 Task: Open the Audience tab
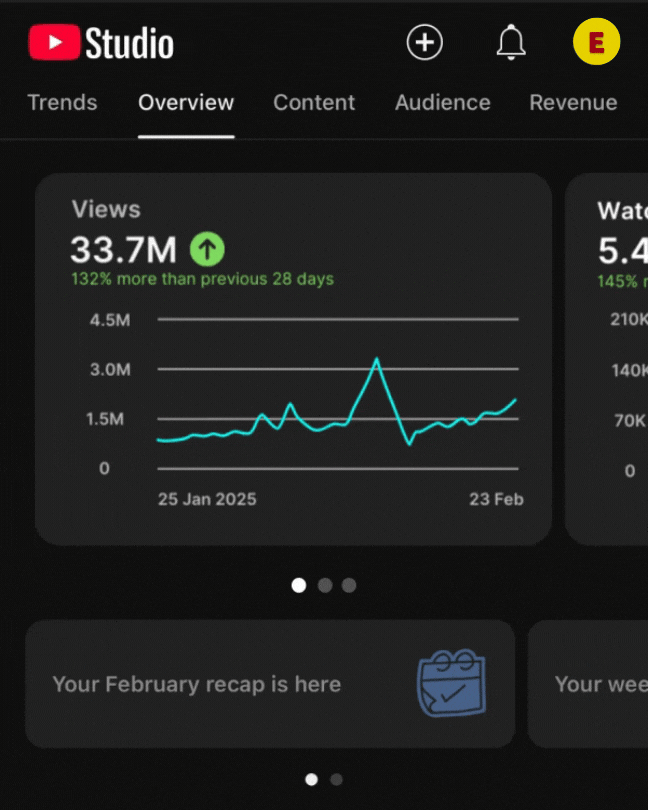443,102
